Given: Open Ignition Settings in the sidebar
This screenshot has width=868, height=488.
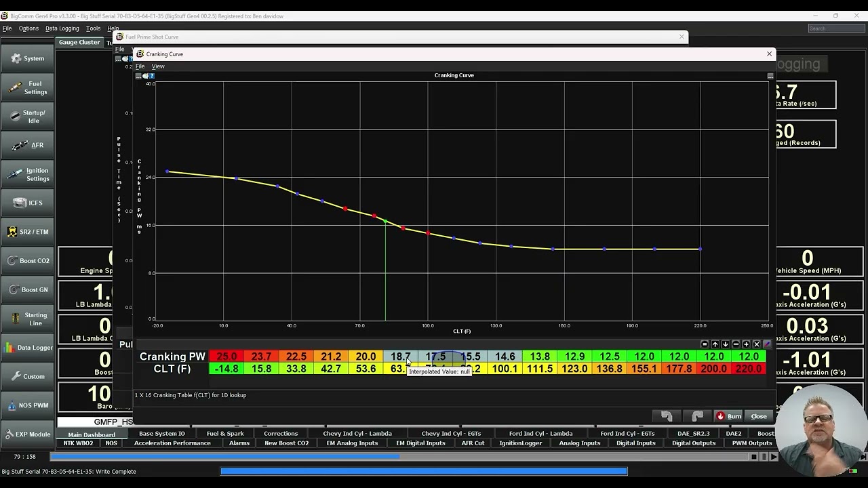Looking at the screenshot, I should 27,174.
